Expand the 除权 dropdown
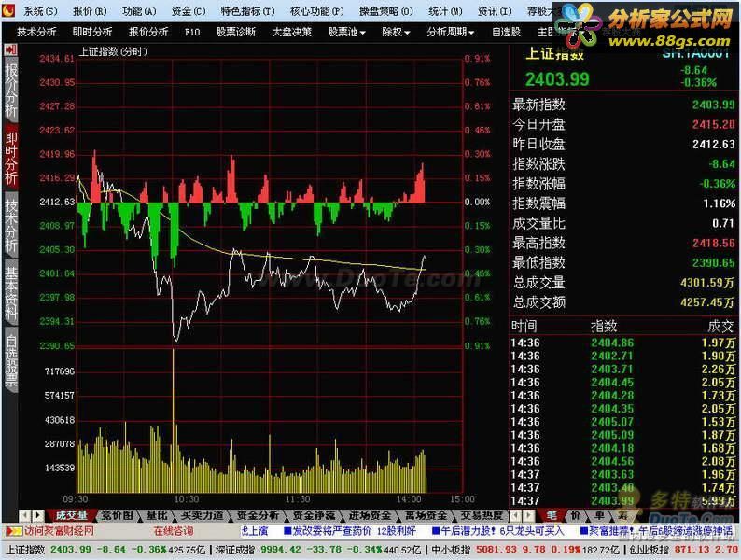This screenshot has height=560, width=741. [x=396, y=32]
